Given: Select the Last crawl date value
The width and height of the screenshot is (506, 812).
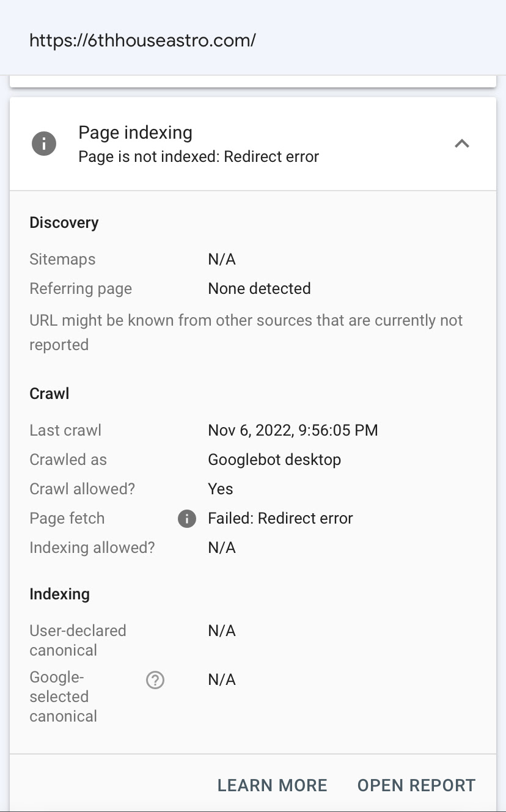Looking at the screenshot, I should (293, 430).
